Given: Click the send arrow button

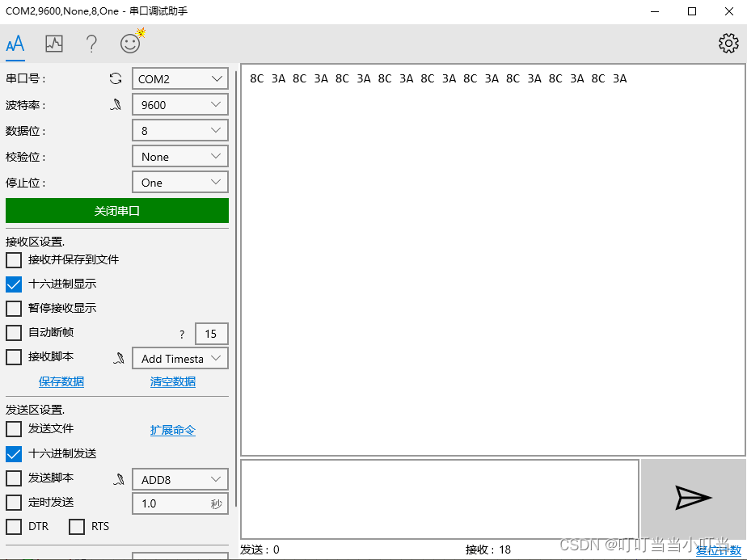Looking at the screenshot, I should coord(693,499).
